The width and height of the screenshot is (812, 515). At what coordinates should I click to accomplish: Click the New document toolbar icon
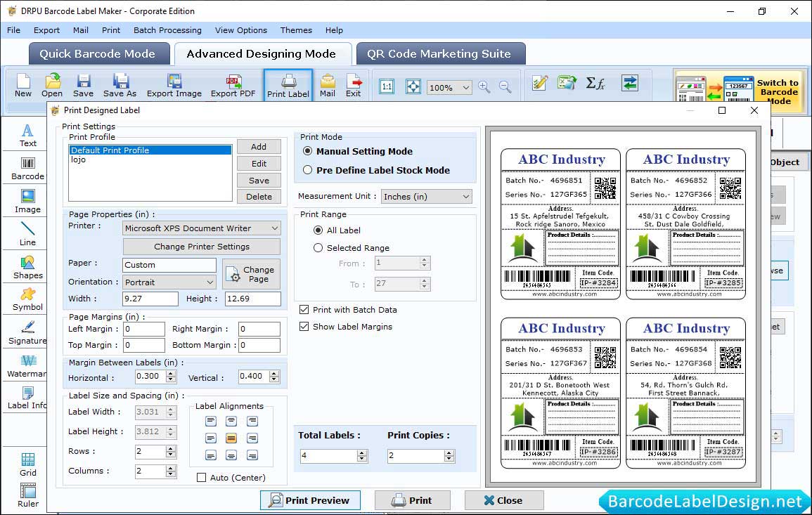tap(22, 86)
